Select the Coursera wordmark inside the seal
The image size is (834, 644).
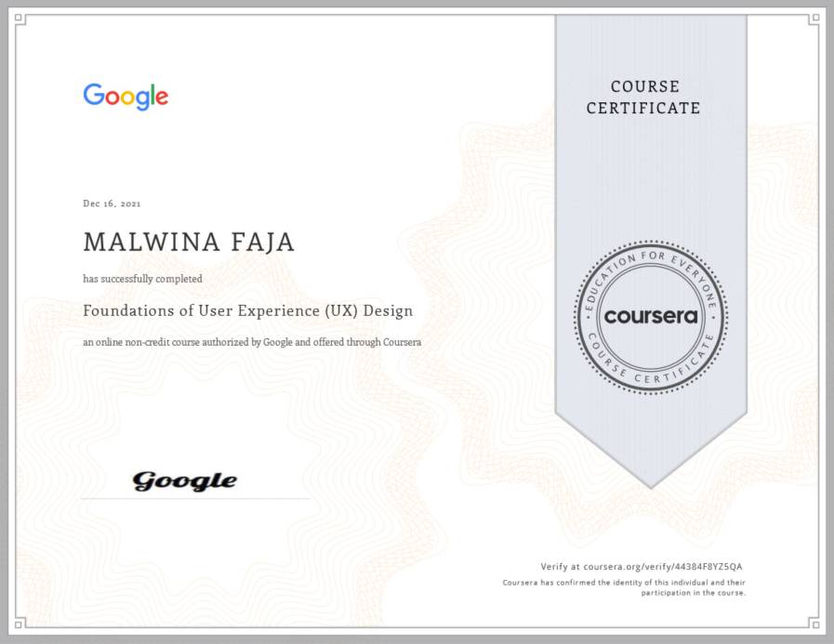click(651, 316)
